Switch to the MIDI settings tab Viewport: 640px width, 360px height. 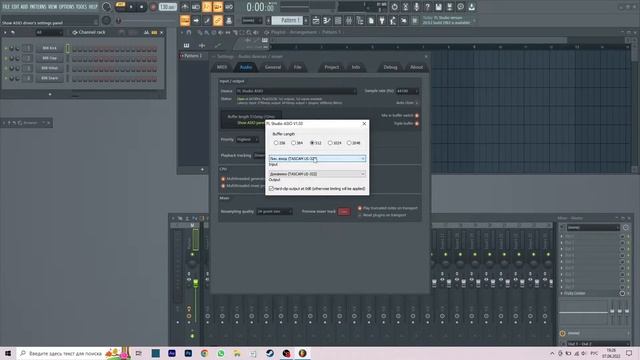click(x=222, y=67)
